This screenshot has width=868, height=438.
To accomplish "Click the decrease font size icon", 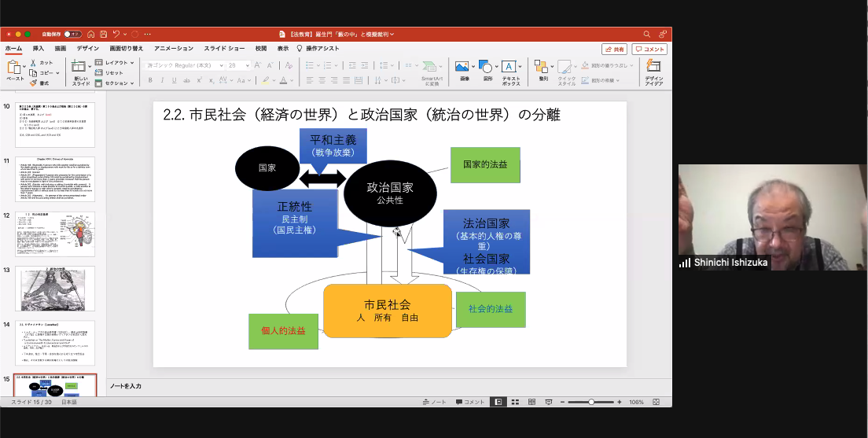I will click(x=270, y=65).
